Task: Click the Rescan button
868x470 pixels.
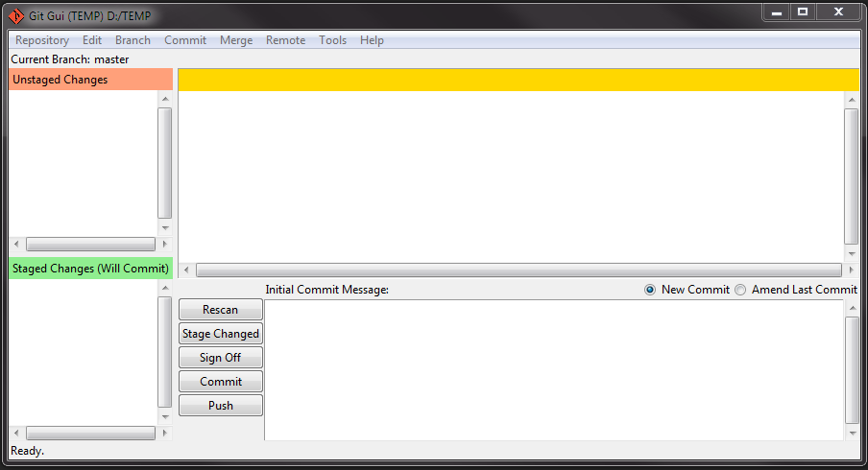Action: (x=220, y=310)
